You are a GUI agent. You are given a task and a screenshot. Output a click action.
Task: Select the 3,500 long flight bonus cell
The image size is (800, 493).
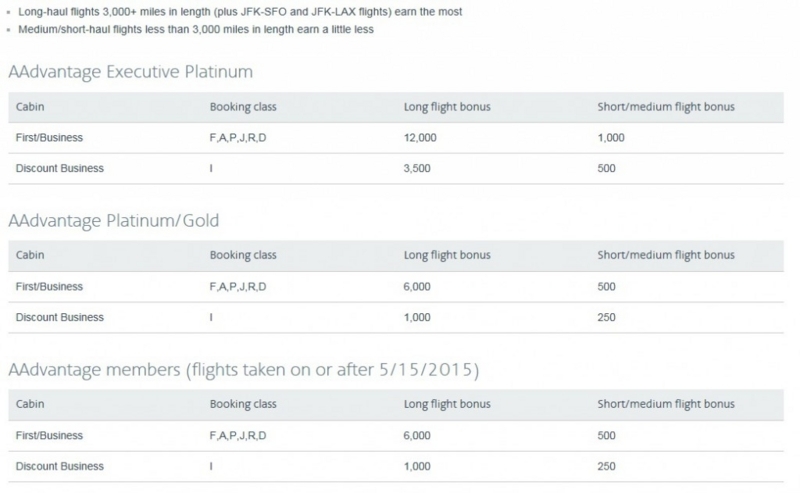coord(417,168)
